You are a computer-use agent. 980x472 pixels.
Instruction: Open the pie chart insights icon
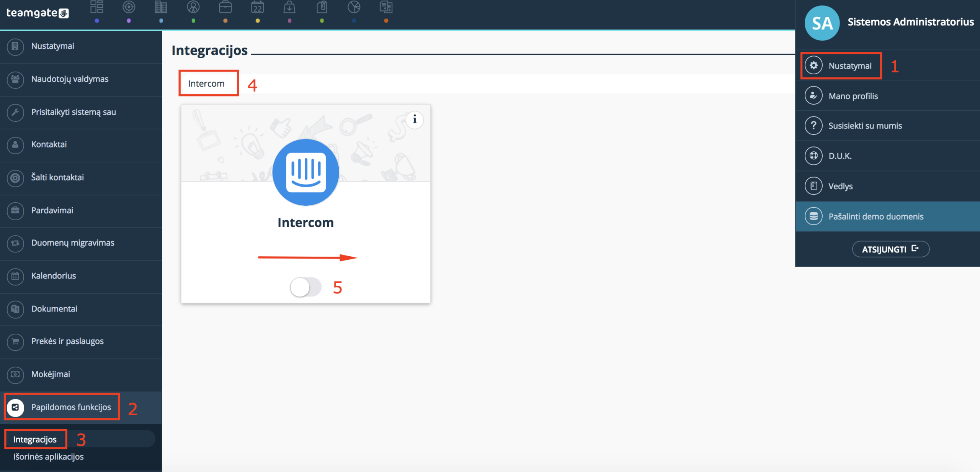point(354,7)
